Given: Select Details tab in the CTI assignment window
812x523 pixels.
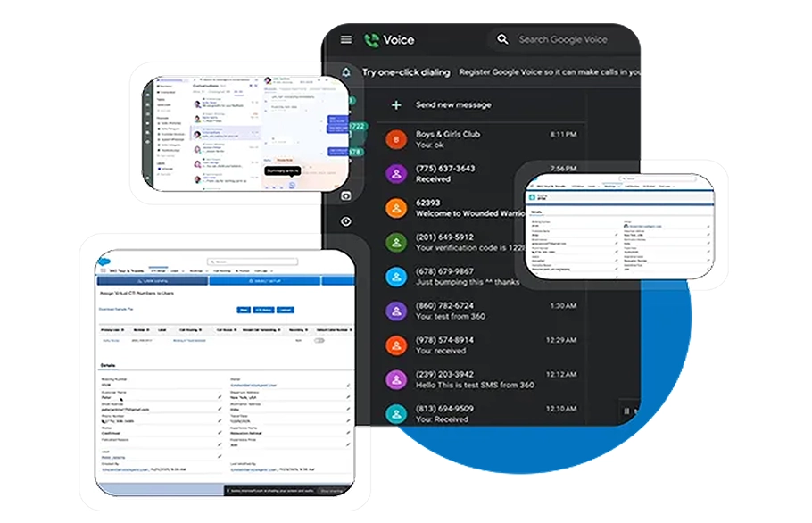Looking at the screenshot, I should 108,366.
